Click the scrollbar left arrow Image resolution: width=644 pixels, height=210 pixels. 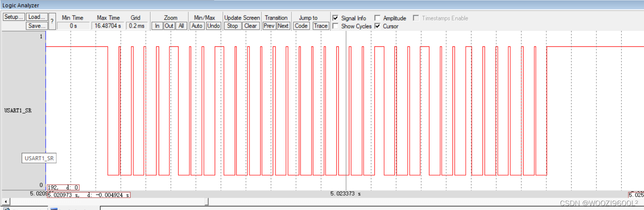pos(6,202)
